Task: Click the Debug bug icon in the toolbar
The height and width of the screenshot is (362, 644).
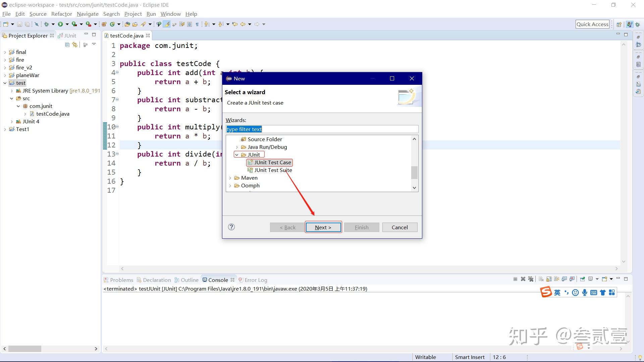Action: point(46,24)
